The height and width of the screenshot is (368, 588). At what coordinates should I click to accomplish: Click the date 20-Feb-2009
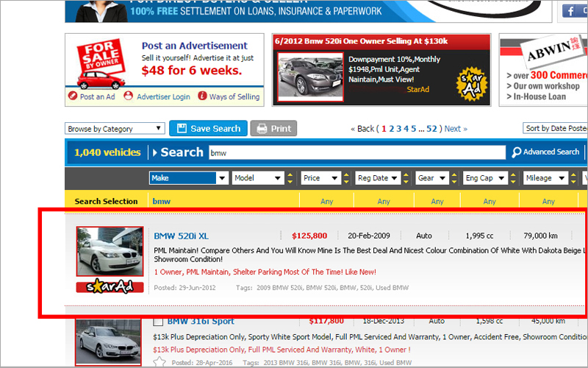(x=369, y=236)
